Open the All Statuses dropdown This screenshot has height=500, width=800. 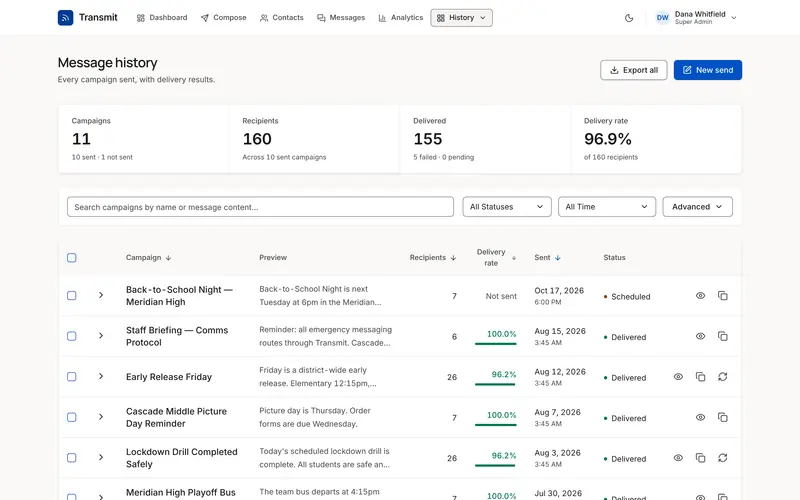(507, 207)
